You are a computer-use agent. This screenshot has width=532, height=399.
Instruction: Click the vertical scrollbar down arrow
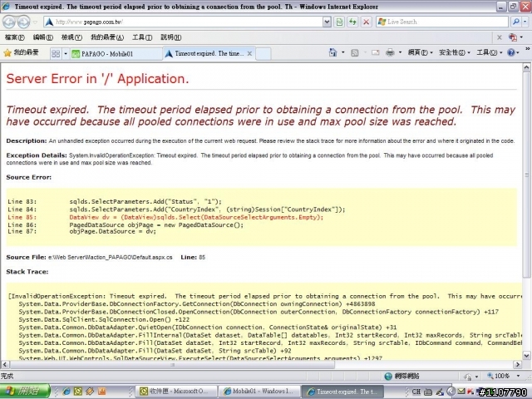tap(526, 356)
